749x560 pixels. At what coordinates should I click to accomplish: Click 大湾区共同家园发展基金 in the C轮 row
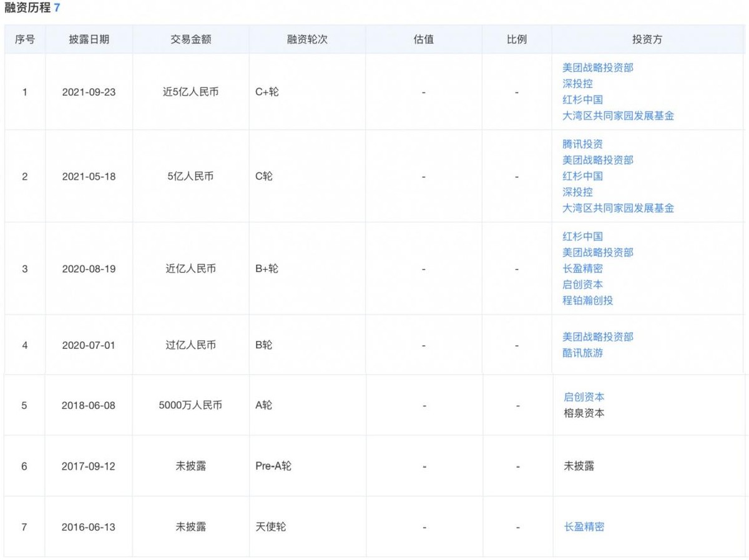point(618,208)
